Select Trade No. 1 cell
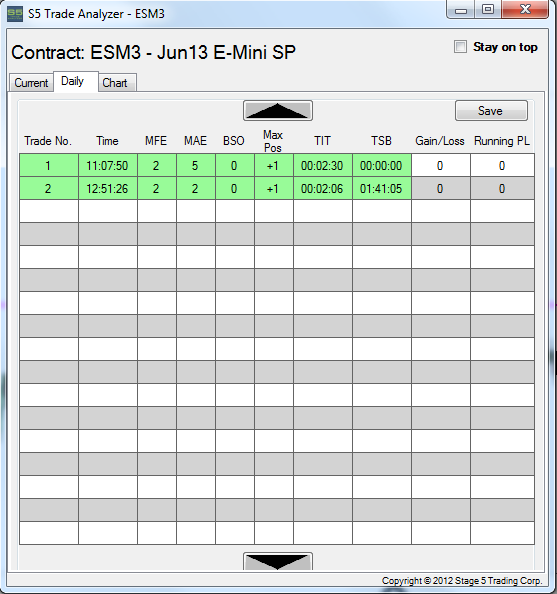Viewport: 557px width, 594px height. click(x=49, y=166)
